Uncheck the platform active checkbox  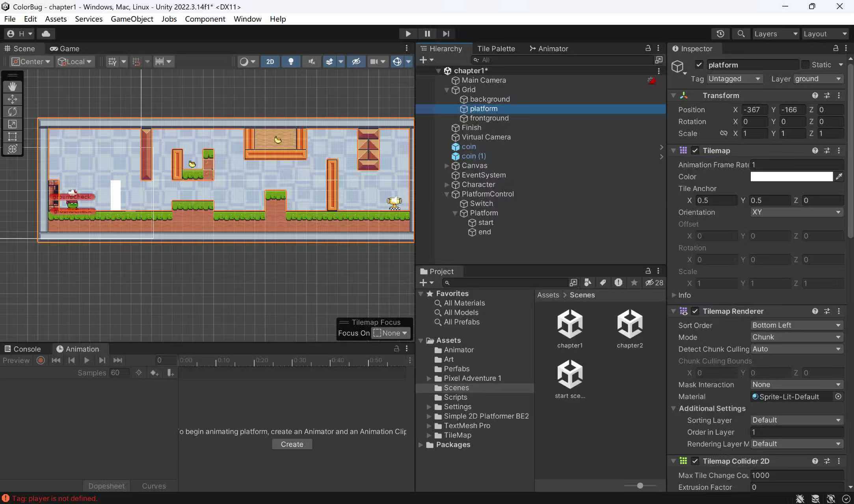[x=699, y=65]
